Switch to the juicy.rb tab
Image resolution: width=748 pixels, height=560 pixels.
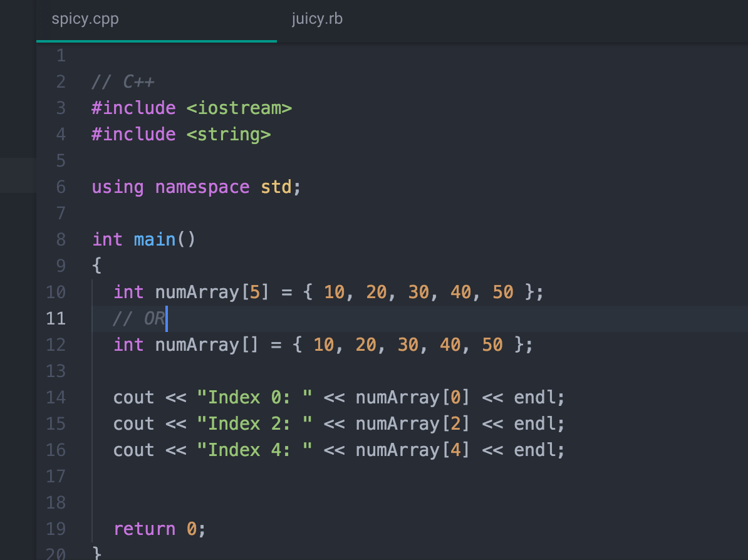[x=317, y=18]
